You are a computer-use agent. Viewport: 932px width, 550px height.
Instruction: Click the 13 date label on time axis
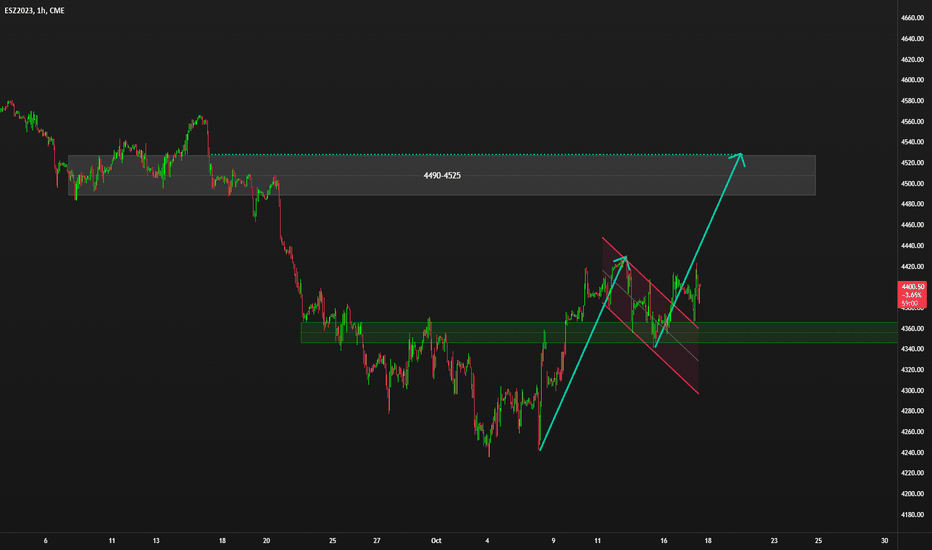coord(156,540)
